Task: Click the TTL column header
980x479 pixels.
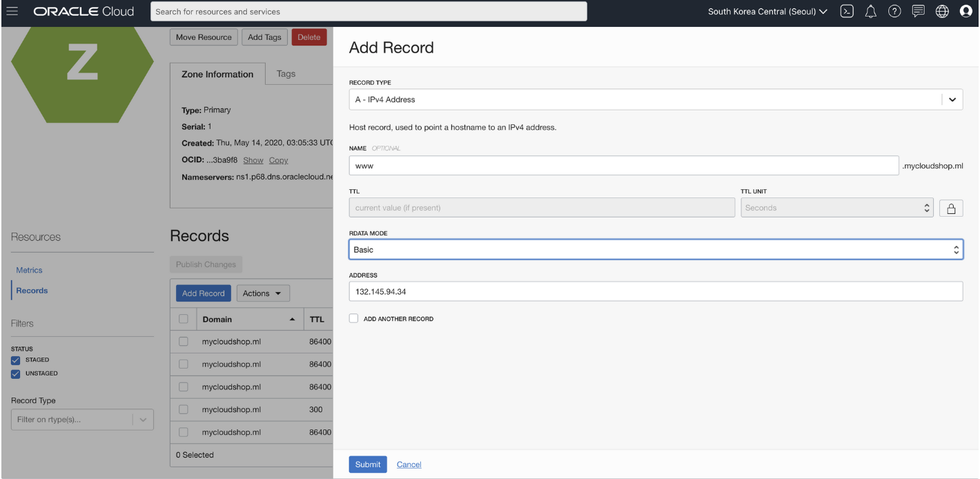Action: coord(317,320)
